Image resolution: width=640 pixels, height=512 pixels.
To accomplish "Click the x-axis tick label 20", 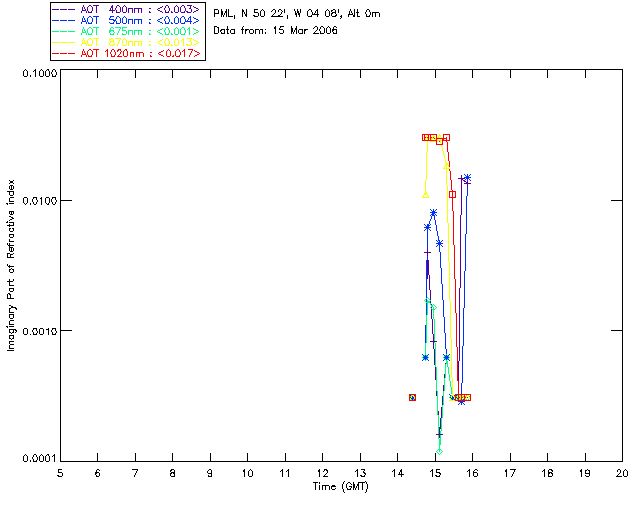I will coord(622,472).
